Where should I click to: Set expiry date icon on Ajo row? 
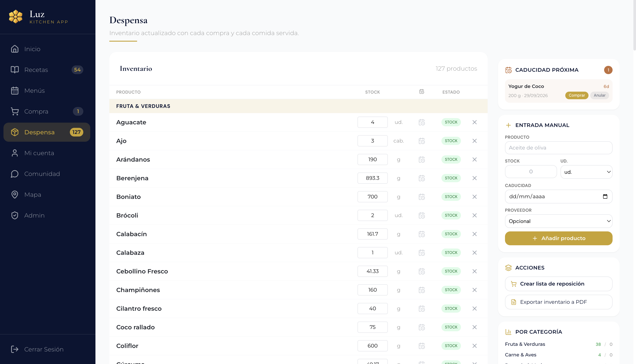point(422,141)
